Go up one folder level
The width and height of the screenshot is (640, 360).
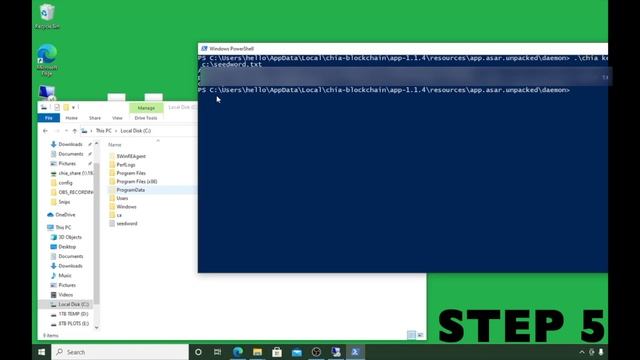pyautogui.click(x=74, y=131)
